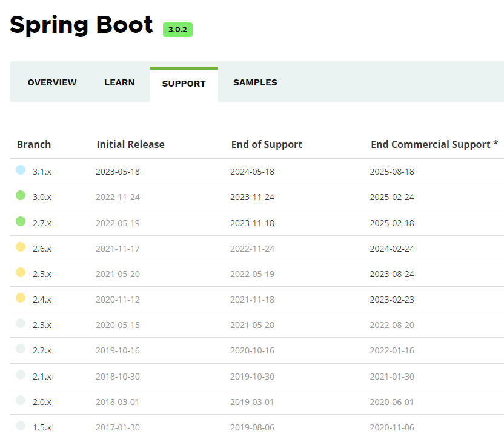The image size is (504, 442).
Task: Click the End Commercial Support column header
Action: tap(434, 145)
